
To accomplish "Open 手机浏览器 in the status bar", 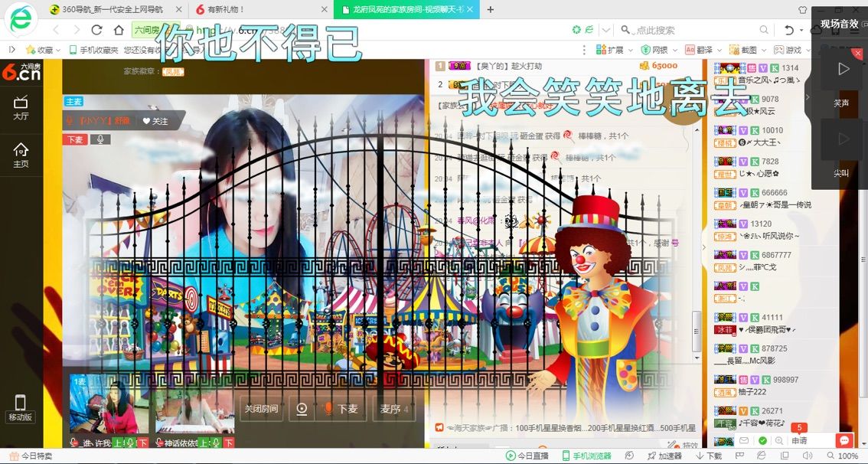I will [587, 456].
